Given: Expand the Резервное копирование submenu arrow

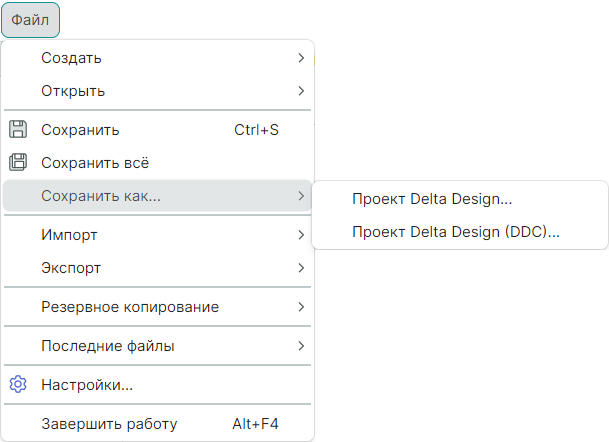Looking at the screenshot, I should tap(301, 307).
